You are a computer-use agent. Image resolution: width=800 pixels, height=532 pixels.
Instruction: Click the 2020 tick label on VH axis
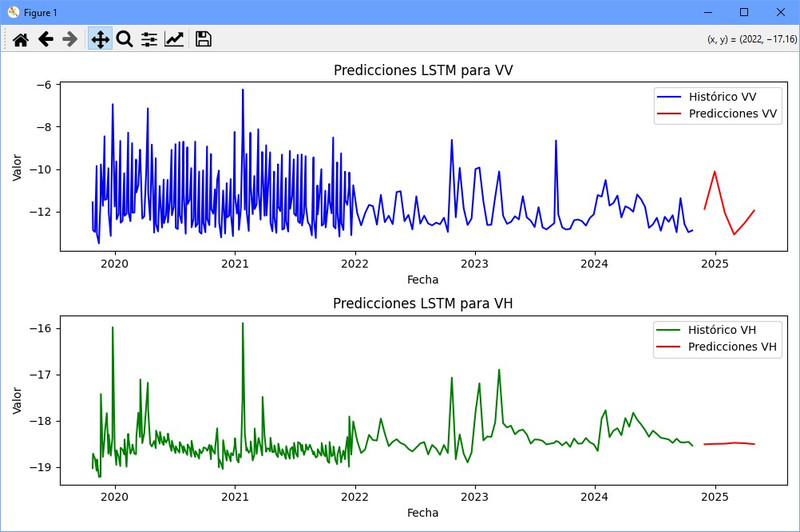115,497
